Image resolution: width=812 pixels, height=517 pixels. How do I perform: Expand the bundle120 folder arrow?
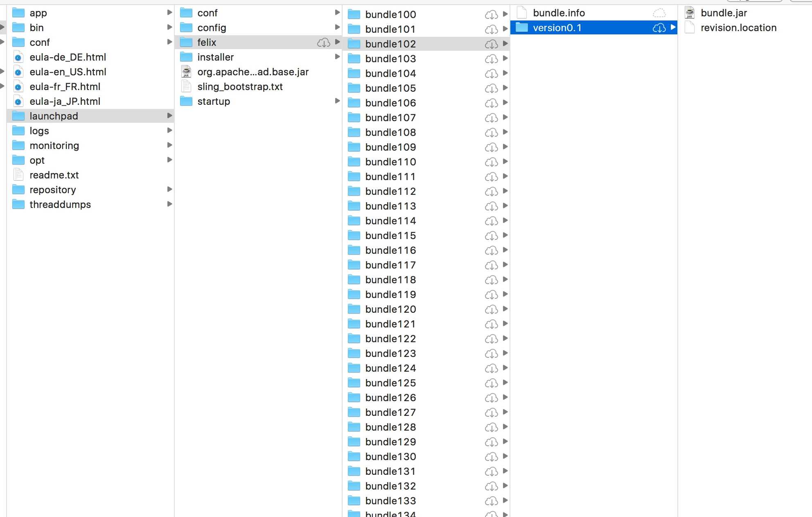505,309
